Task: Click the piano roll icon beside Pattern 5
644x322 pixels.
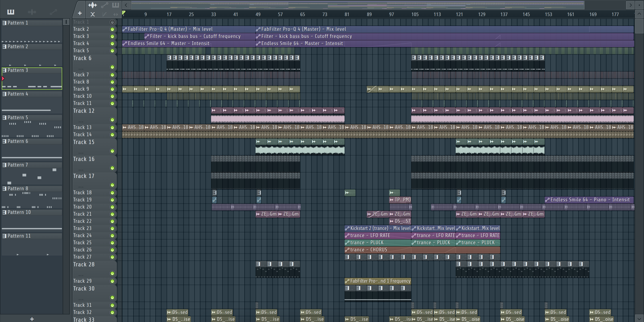Action: click(x=4, y=117)
